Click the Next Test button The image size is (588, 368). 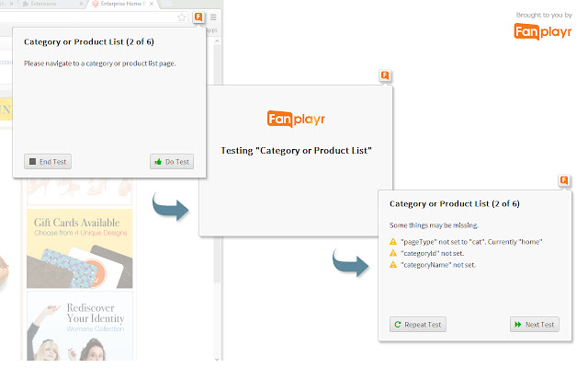535,325
